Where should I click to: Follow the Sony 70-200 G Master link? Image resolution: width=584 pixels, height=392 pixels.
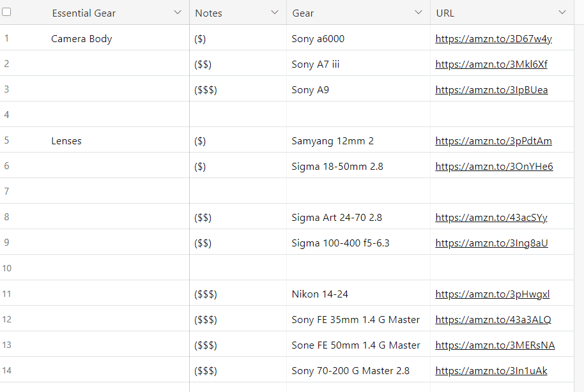pyautogui.click(x=491, y=371)
